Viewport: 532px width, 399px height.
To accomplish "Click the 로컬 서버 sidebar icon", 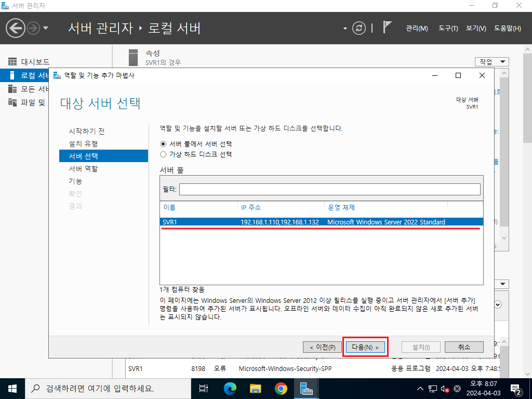I will 12,75.
